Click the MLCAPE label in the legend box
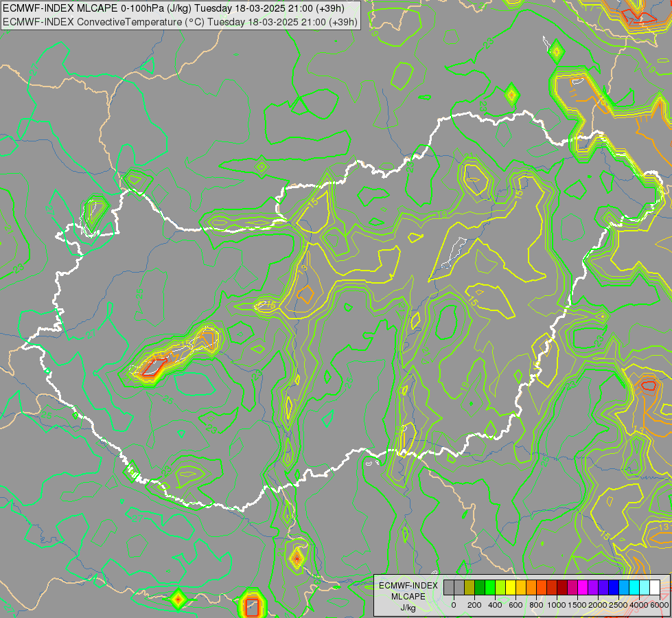Viewport: 672px width, 618px height. 408,597
